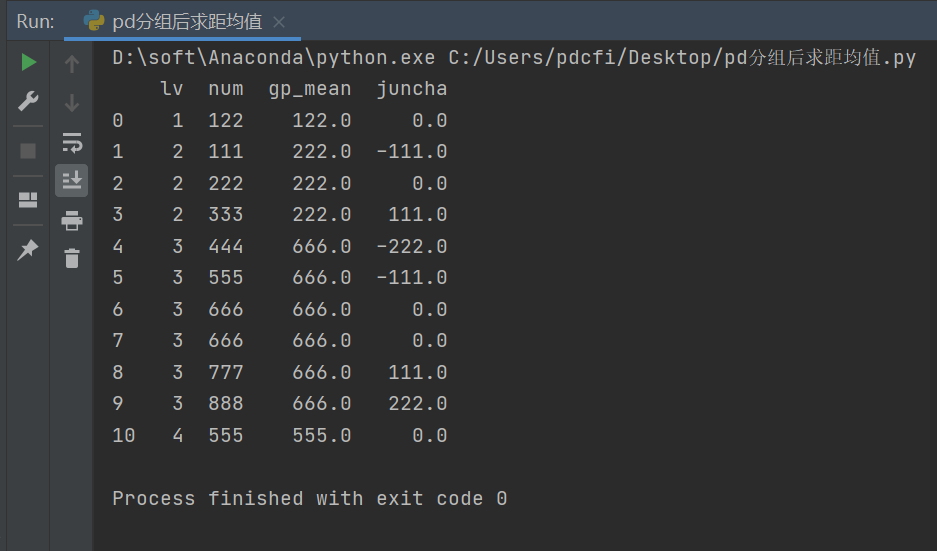Viewport: 937px width, 551px height.
Task: Pin the Run tab with the pin icon
Action: click(28, 250)
